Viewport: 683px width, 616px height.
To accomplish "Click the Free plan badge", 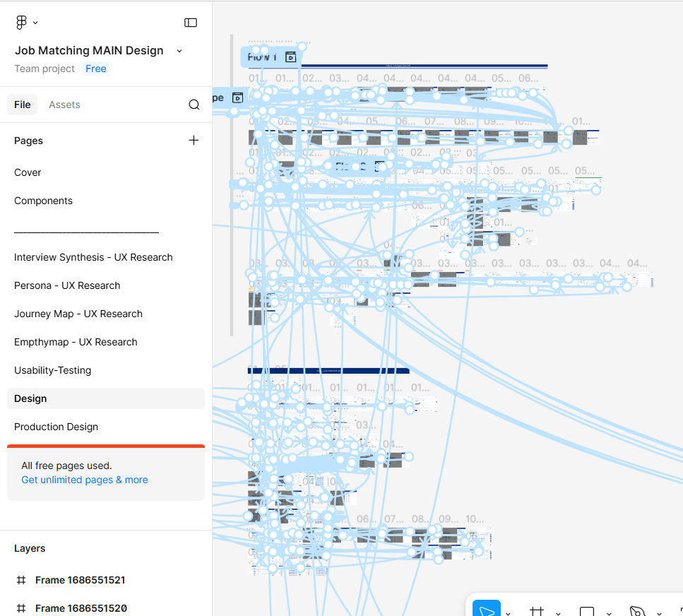I will pyautogui.click(x=96, y=69).
